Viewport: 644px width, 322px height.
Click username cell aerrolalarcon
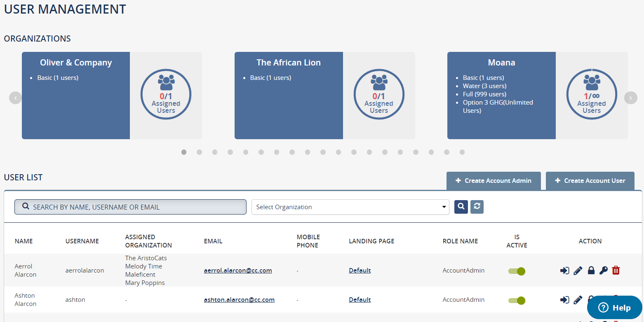point(85,271)
